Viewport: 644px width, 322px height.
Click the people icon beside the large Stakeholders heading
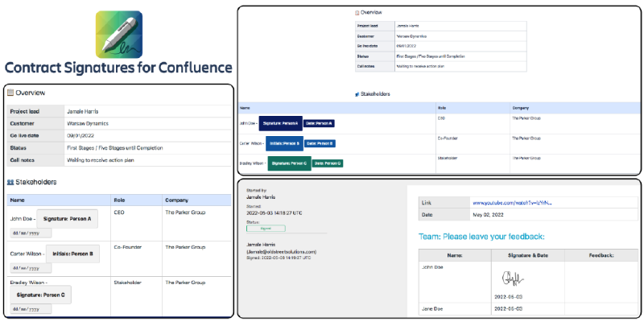[10, 182]
